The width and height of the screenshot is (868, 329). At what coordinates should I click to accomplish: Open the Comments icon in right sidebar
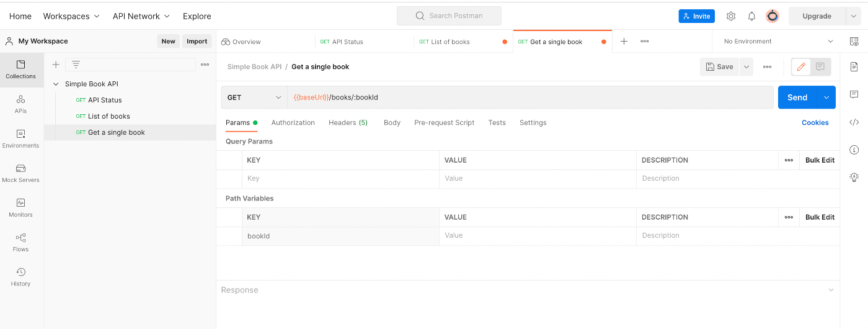click(x=854, y=94)
